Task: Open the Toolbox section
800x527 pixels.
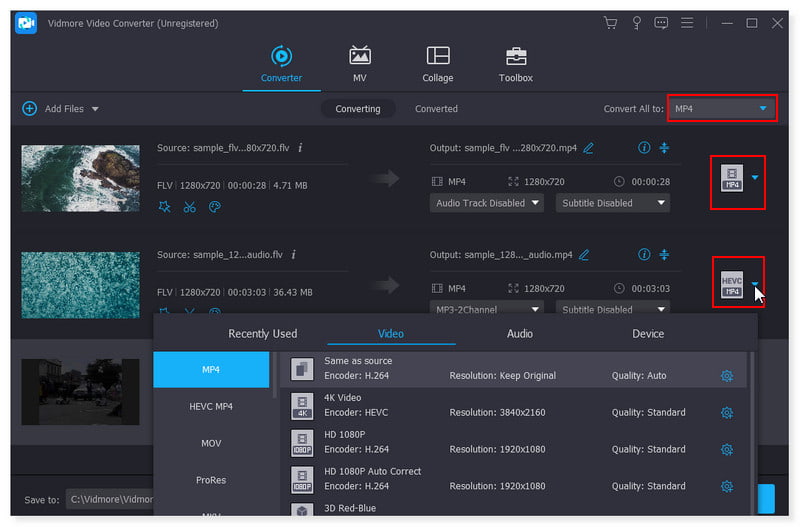Action: (515, 64)
